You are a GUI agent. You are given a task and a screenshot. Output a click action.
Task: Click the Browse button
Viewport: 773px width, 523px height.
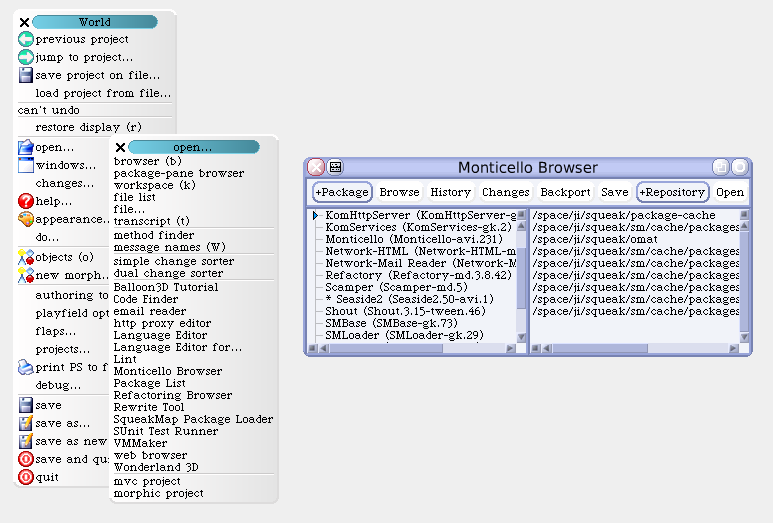399,192
